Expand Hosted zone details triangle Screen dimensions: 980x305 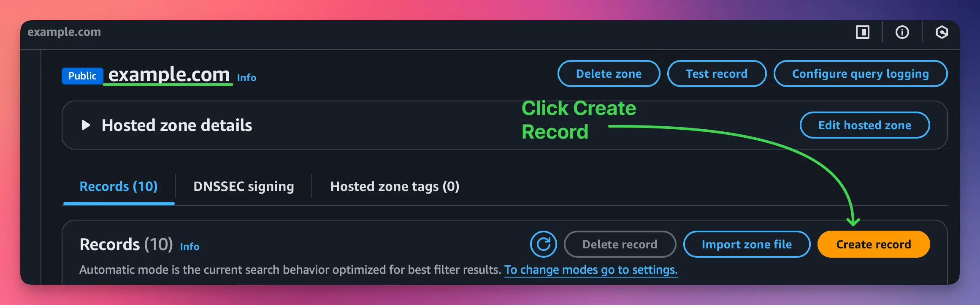coord(86,125)
